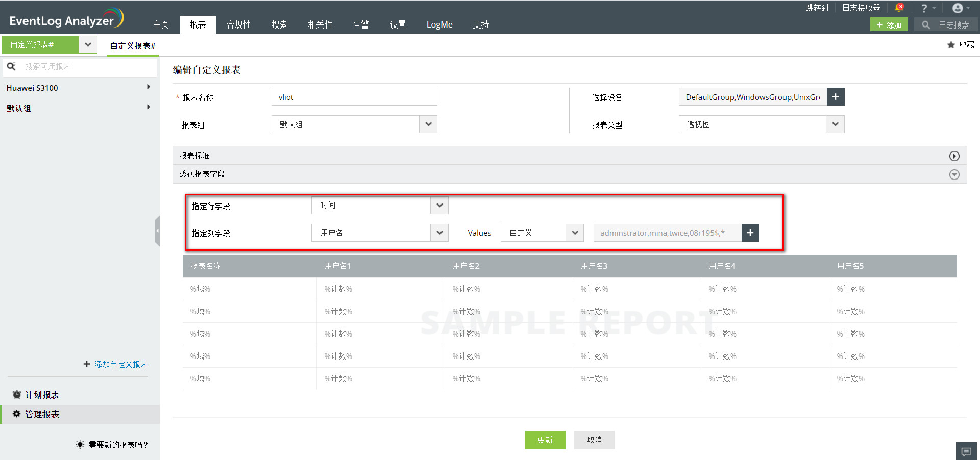This screenshot has height=460, width=980.
Task: Click the user account icon
Action: click(x=958, y=8)
